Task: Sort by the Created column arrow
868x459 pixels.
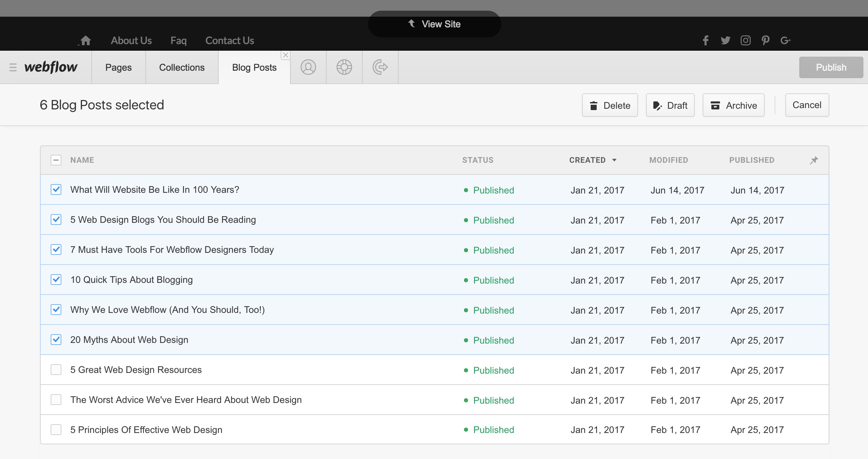Action: tap(614, 160)
